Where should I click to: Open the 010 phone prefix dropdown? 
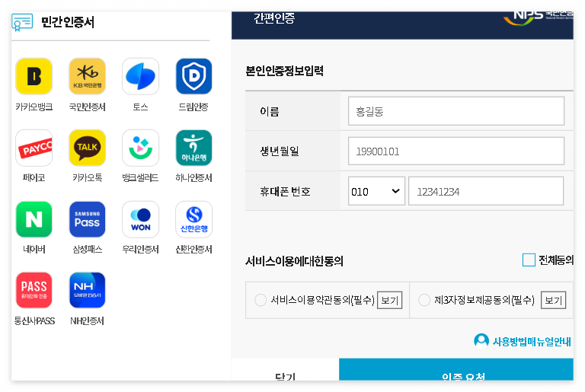point(376,191)
